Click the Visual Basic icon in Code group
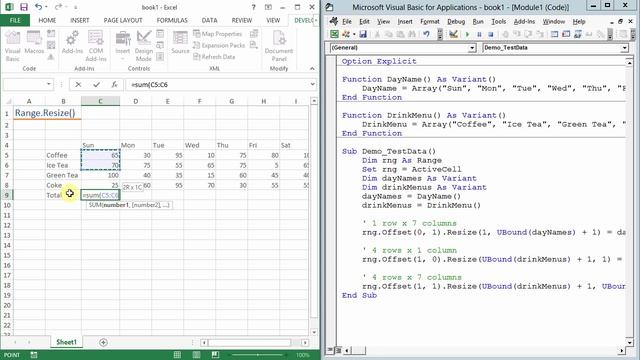The height and width of the screenshot is (360, 640). pos(12,46)
